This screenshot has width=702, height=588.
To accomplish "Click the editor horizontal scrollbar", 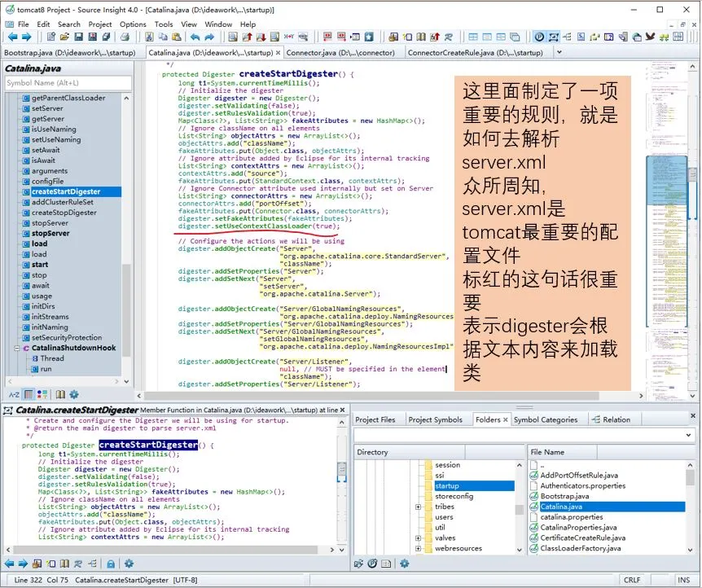I will coord(371,396).
